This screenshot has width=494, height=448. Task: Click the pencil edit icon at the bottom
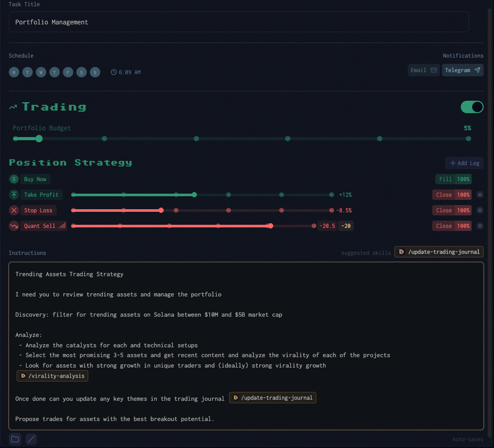31,439
